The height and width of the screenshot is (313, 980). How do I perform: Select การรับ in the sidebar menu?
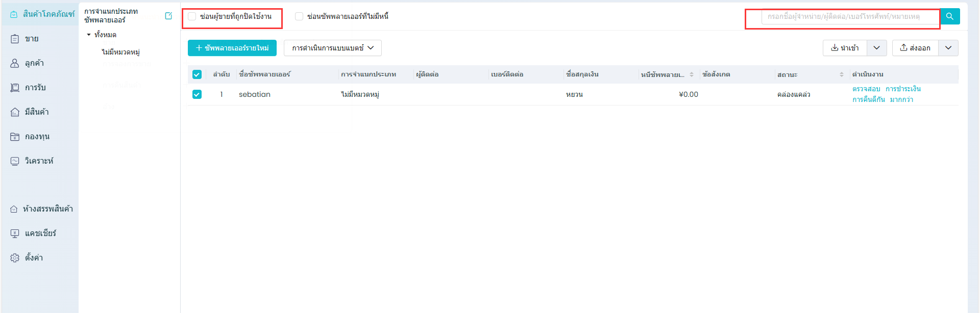tap(35, 88)
